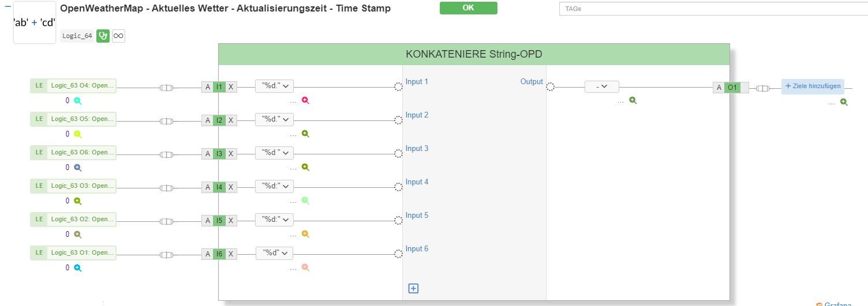
Task: Click the cyan magnifier under Logic_63 O4
Action: tap(77, 100)
